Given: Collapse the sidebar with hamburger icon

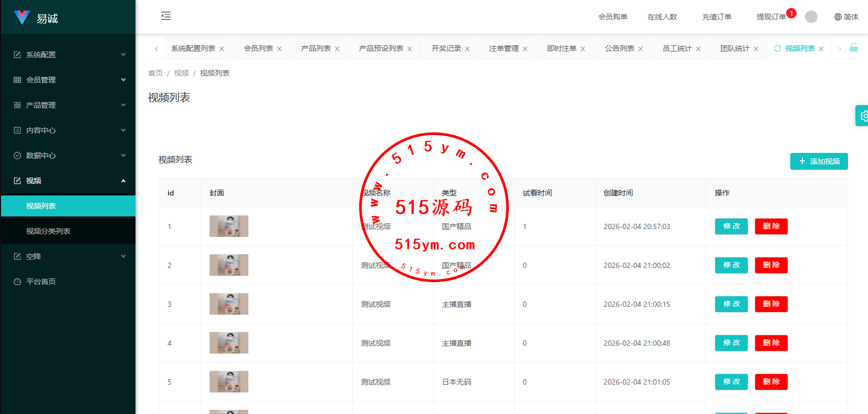Looking at the screenshot, I should click(x=166, y=16).
